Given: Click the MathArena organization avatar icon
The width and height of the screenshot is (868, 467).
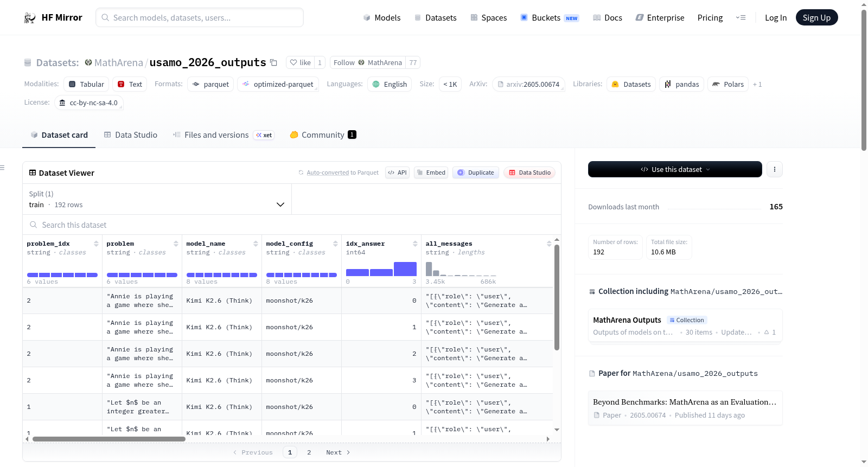Looking at the screenshot, I should click(x=88, y=62).
